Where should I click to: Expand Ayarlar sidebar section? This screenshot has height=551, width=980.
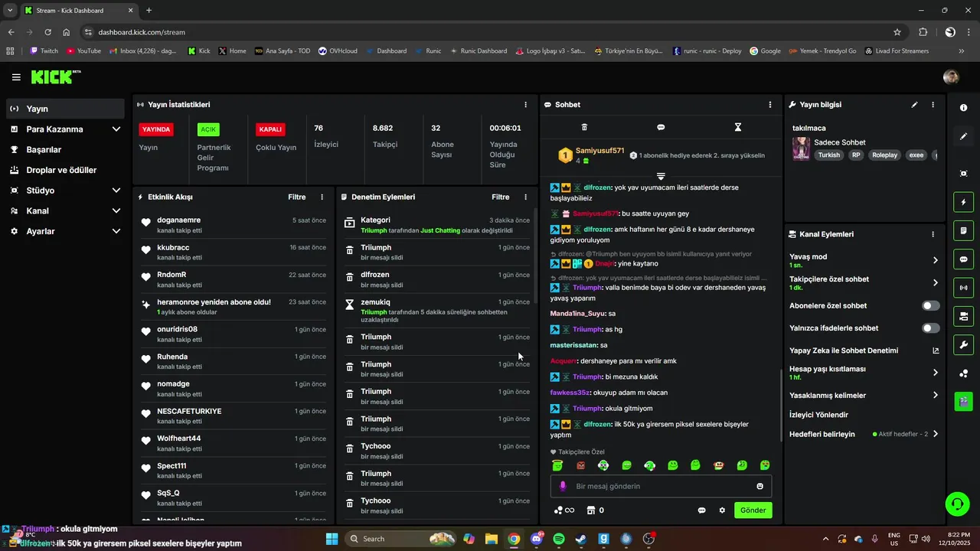[x=116, y=231]
